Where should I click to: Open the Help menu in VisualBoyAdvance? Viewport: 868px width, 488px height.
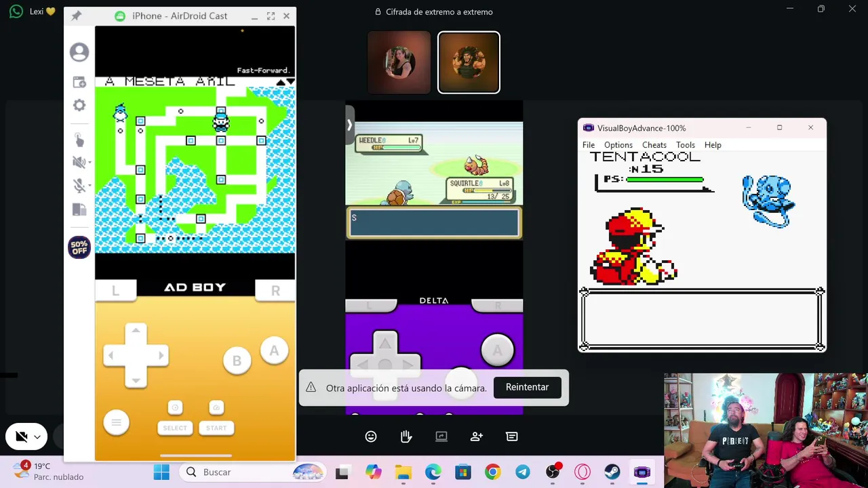point(713,144)
